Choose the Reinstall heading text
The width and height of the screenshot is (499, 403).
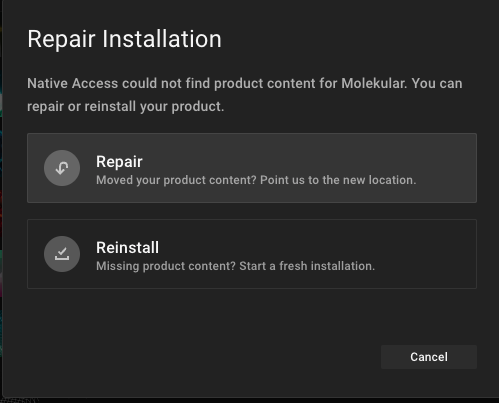[127, 248]
